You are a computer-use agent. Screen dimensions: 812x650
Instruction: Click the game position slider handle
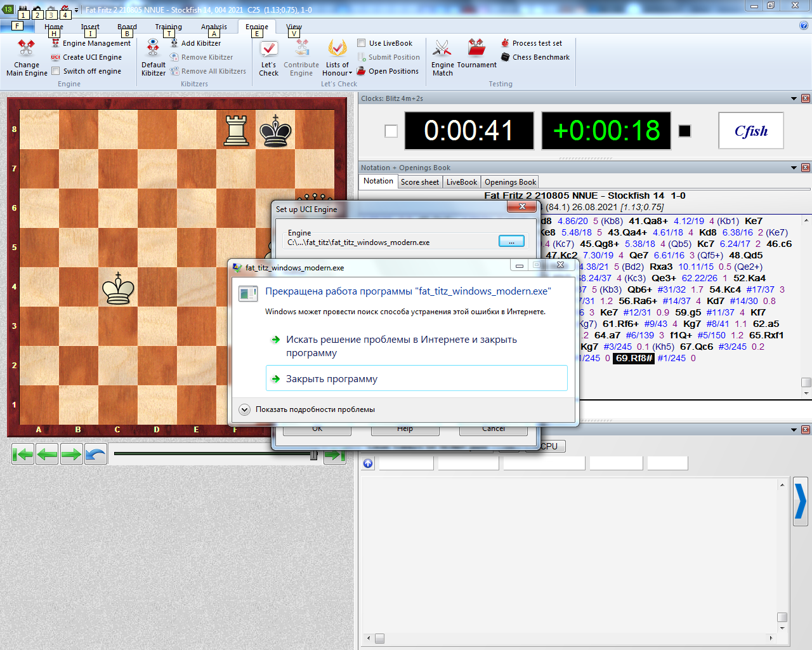pyautogui.click(x=313, y=454)
